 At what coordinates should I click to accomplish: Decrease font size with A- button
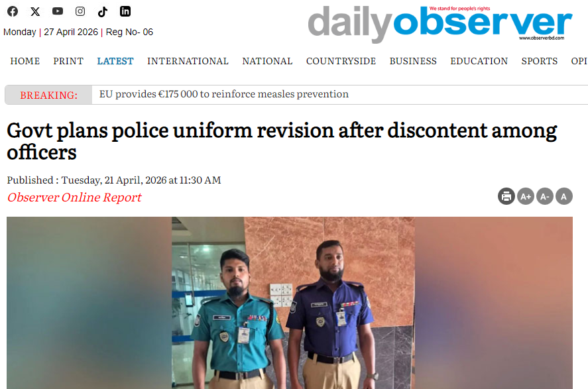click(544, 196)
